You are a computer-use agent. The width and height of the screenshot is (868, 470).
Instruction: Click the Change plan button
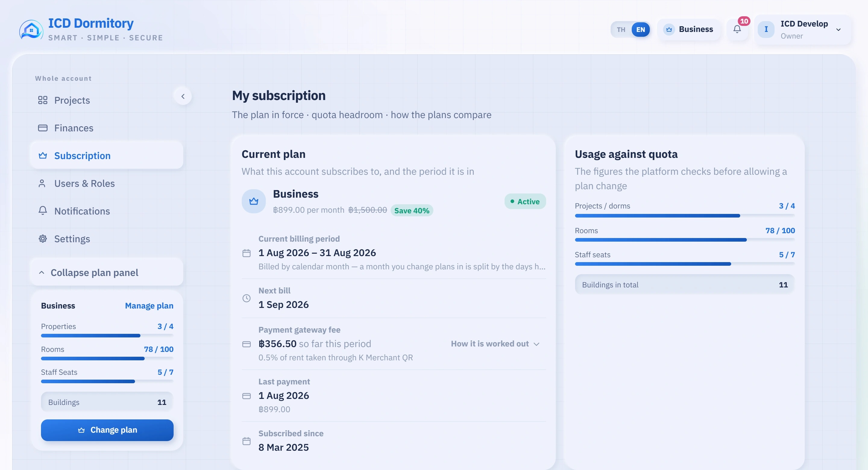(x=107, y=430)
